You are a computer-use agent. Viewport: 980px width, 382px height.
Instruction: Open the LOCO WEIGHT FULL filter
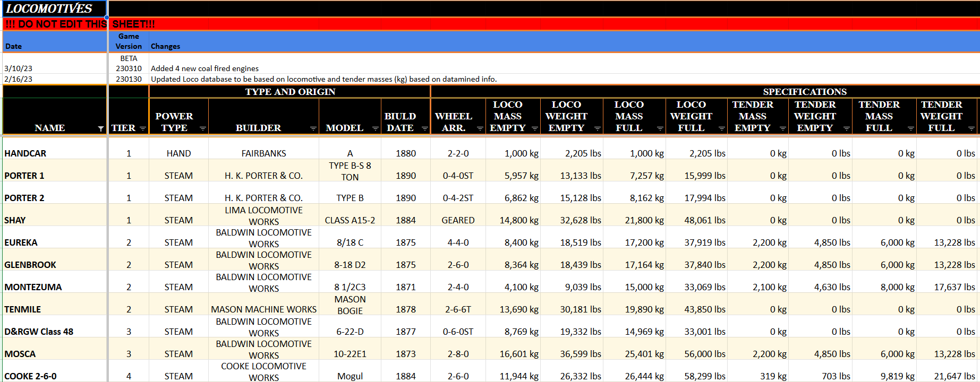[721, 129]
